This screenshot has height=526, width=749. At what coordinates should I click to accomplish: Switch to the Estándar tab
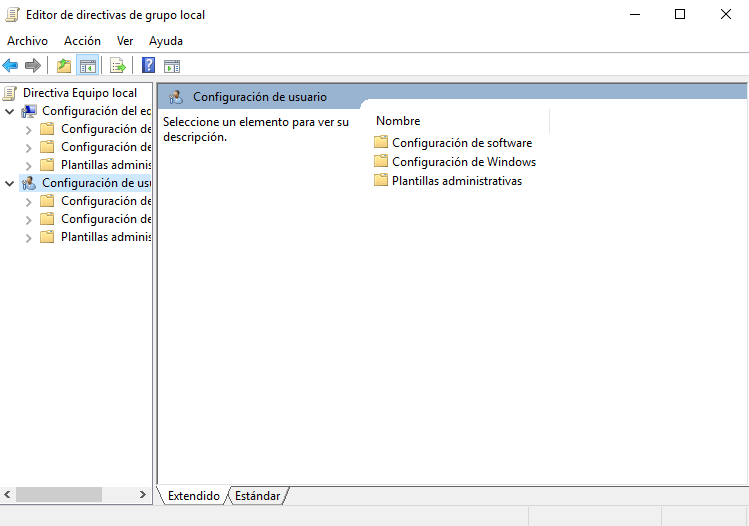point(257,496)
